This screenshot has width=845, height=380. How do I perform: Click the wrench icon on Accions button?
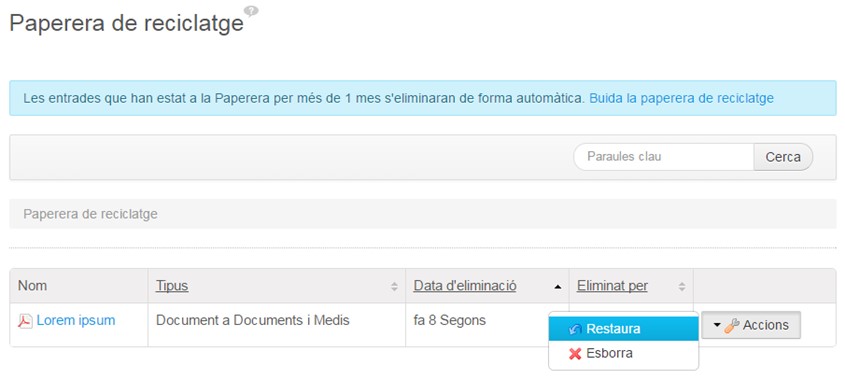tap(732, 326)
